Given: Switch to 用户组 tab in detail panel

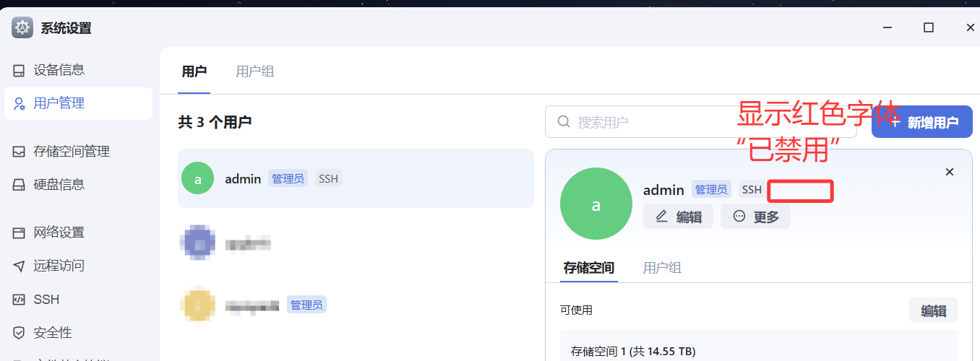Looking at the screenshot, I should coord(662,268).
